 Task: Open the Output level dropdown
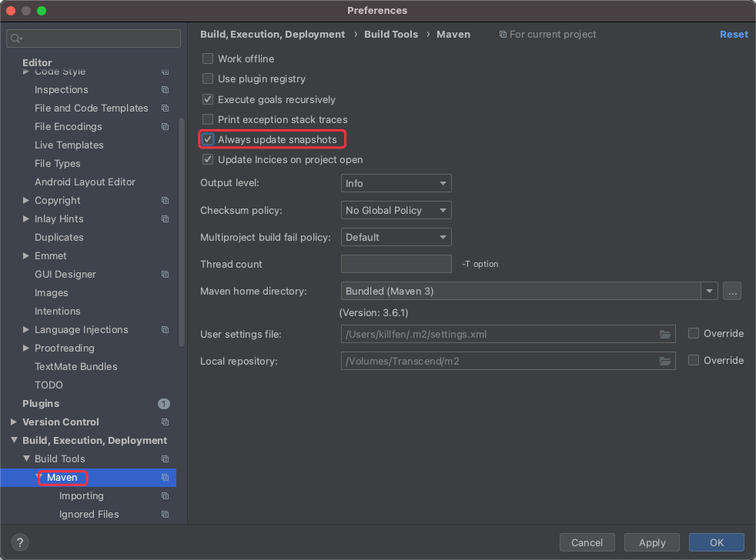[x=396, y=183]
